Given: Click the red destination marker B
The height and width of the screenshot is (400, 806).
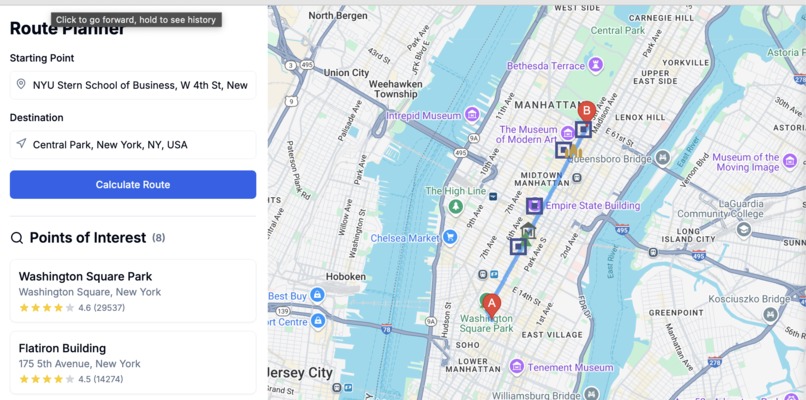Looking at the screenshot, I should pyautogui.click(x=586, y=112).
